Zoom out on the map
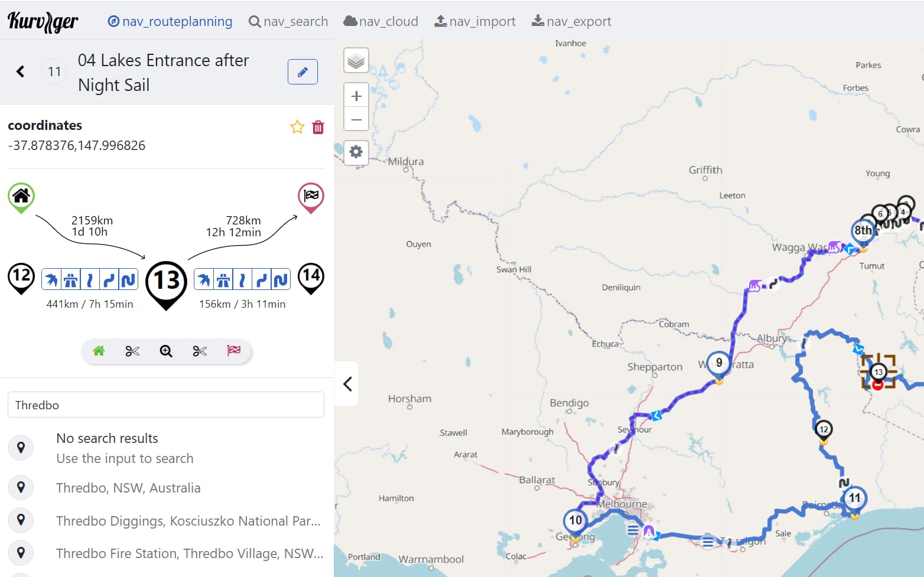The height and width of the screenshot is (577, 924). 356,119
